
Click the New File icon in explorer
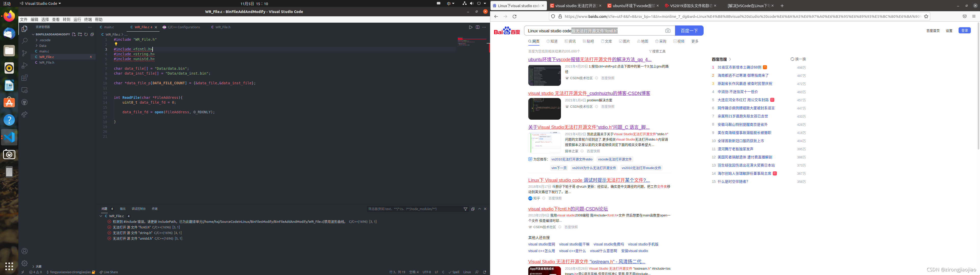[74, 34]
